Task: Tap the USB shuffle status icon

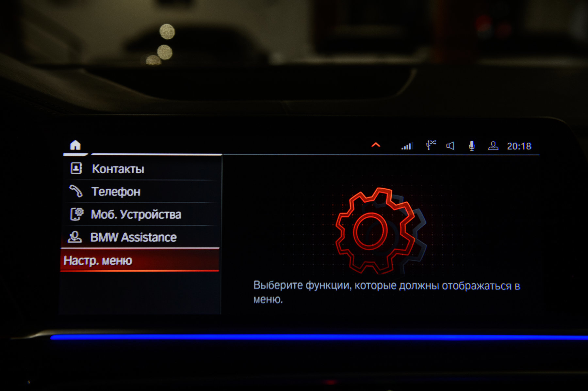Action: click(431, 145)
